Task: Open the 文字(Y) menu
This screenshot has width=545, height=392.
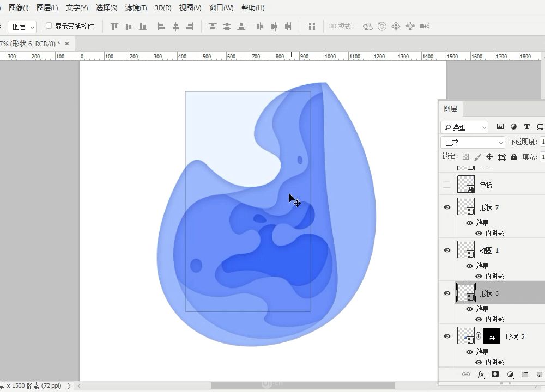Action: 77,8
